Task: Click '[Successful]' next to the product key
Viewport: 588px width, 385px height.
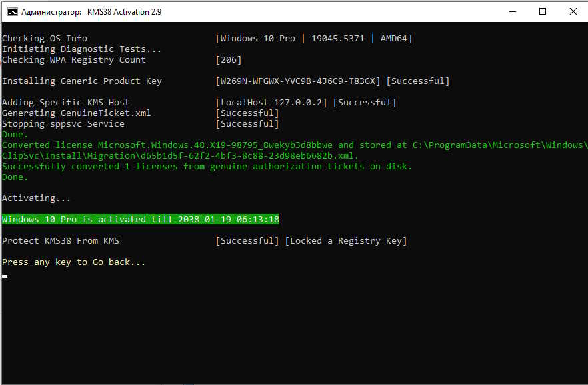Action: [x=418, y=81]
